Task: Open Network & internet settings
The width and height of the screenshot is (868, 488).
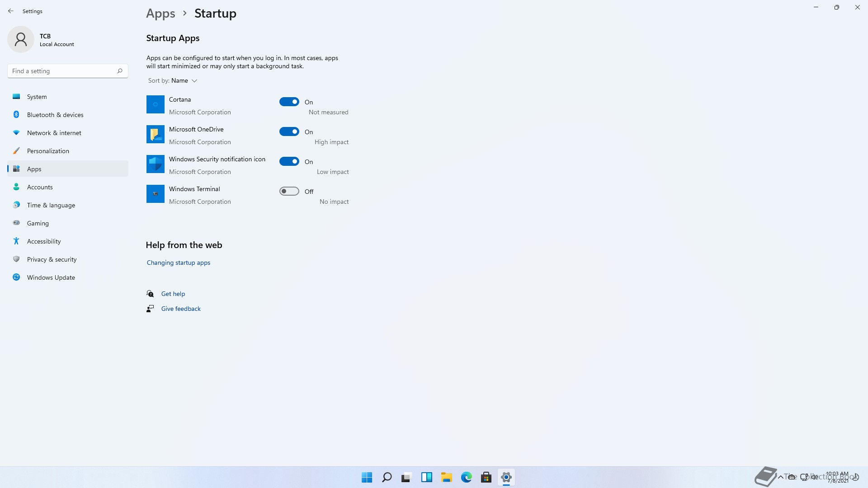Action: click(68, 133)
